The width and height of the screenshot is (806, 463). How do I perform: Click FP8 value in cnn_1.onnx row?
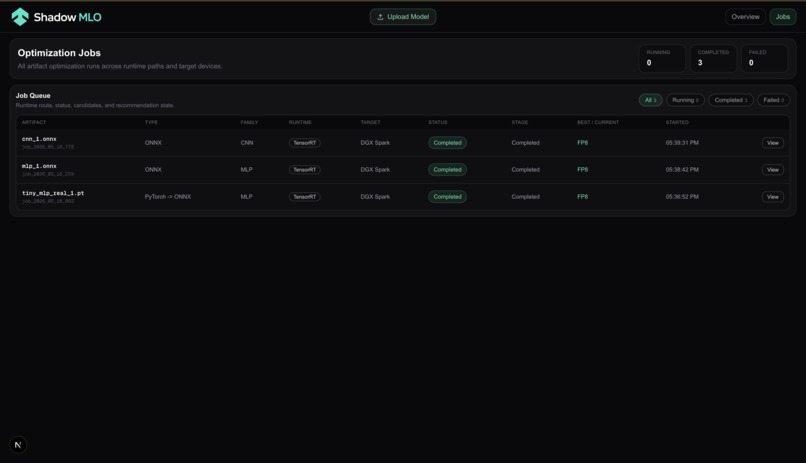pyautogui.click(x=582, y=143)
